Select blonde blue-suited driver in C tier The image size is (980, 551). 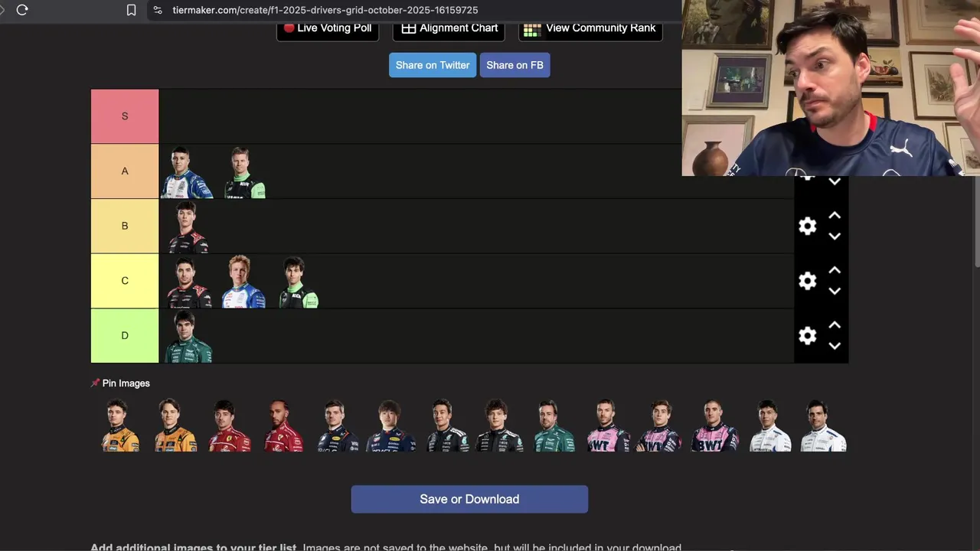click(243, 282)
